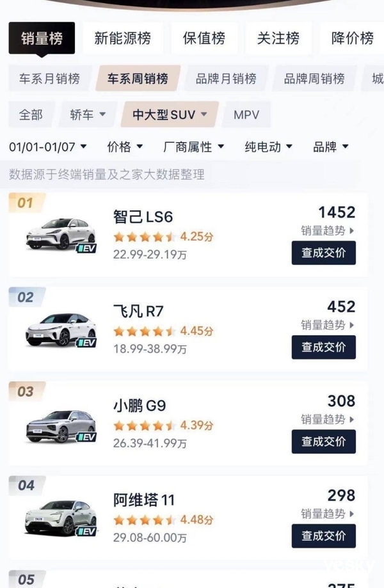Click the EV badge on 小鹏 G9 thumbnail
The width and height of the screenshot is (384, 588).
click(88, 437)
